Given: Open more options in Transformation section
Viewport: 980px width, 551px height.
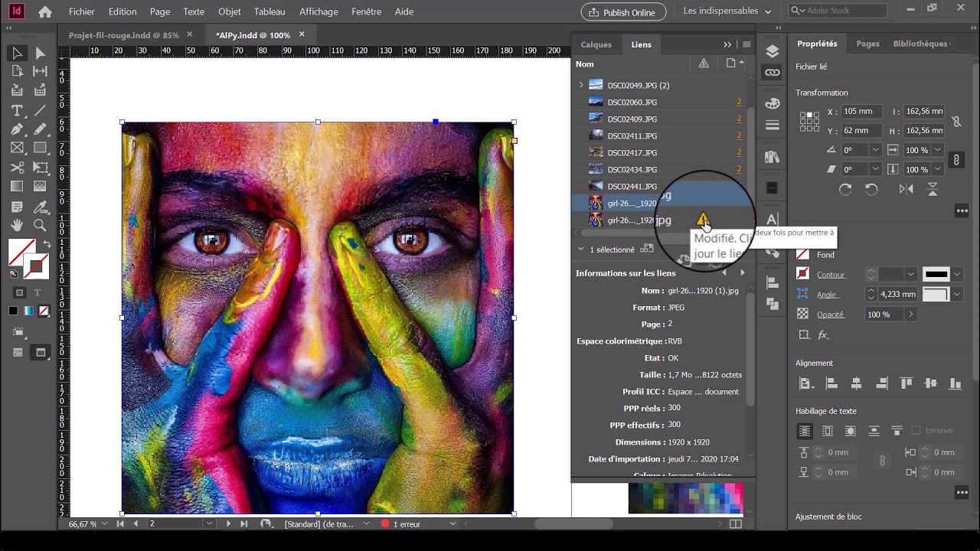Looking at the screenshot, I should [962, 211].
